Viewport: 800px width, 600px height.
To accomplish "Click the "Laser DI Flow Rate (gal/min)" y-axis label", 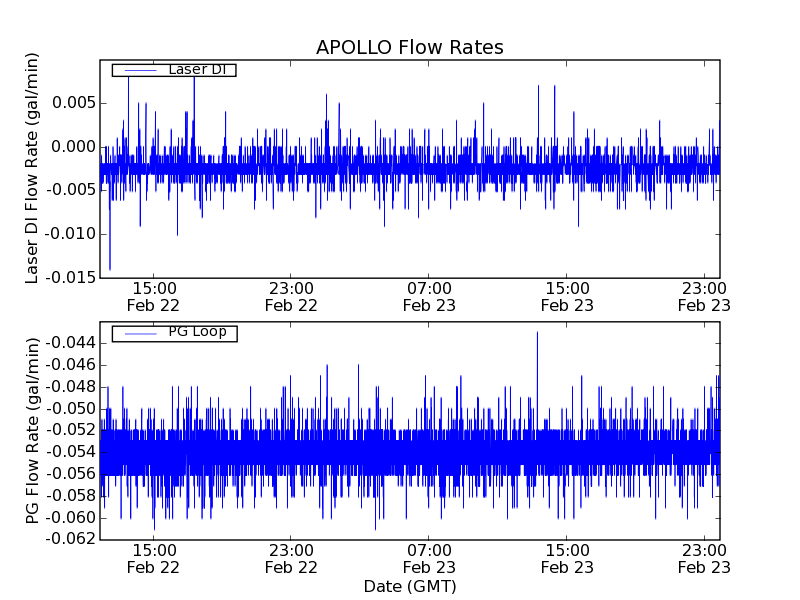I will [x=33, y=168].
